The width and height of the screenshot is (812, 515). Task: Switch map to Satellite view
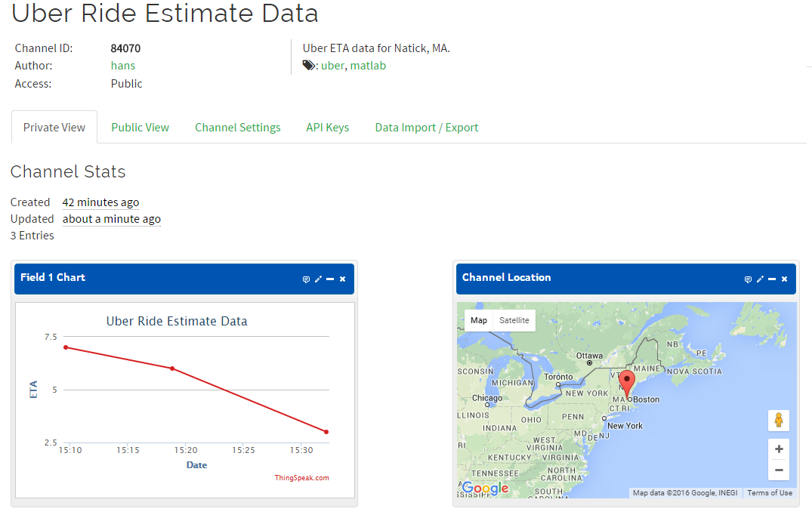[x=514, y=320]
